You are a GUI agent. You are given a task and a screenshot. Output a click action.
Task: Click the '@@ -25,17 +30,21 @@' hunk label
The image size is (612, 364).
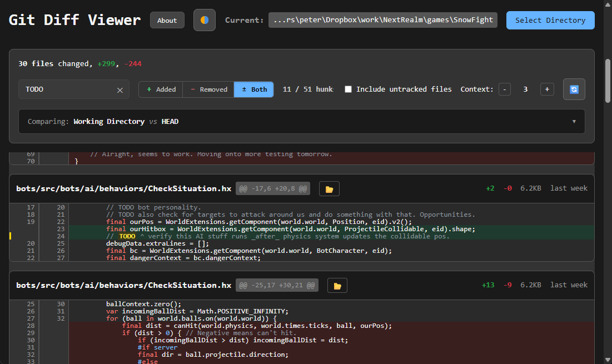click(x=277, y=285)
